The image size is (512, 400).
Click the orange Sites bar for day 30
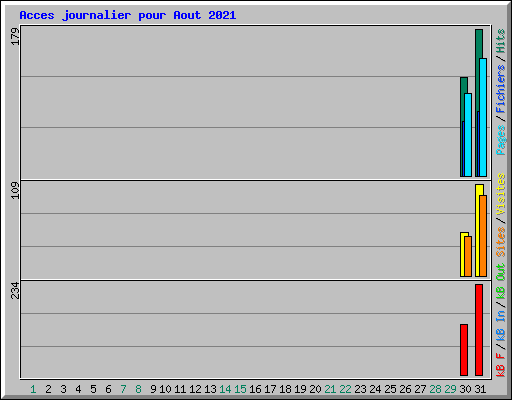click(468, 257)
